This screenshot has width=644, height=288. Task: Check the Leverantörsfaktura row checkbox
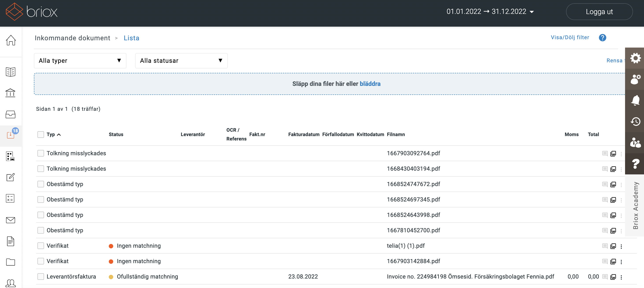click(x=41, y=277)
